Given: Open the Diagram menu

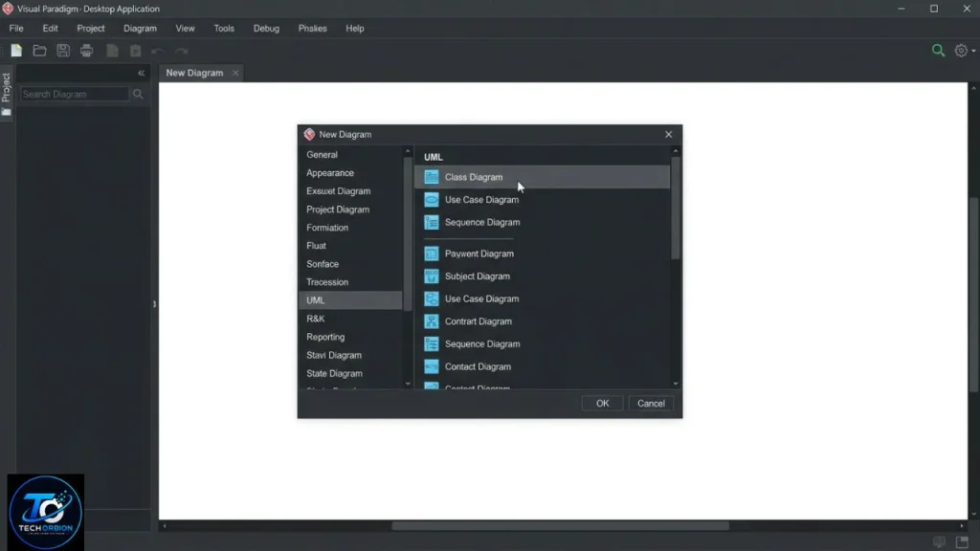Looking at the screenshot, I should coord(140,28).
